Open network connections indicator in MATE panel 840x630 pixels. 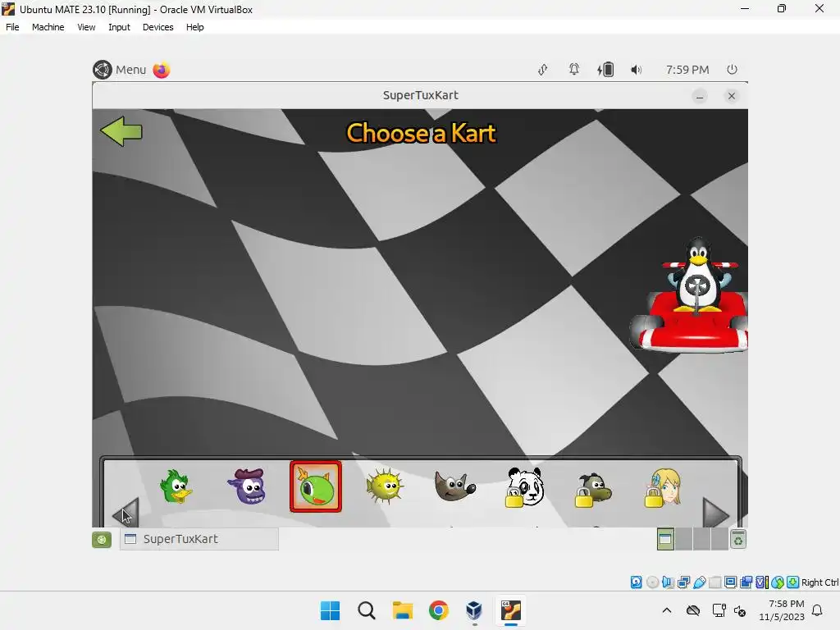[543, 70]
